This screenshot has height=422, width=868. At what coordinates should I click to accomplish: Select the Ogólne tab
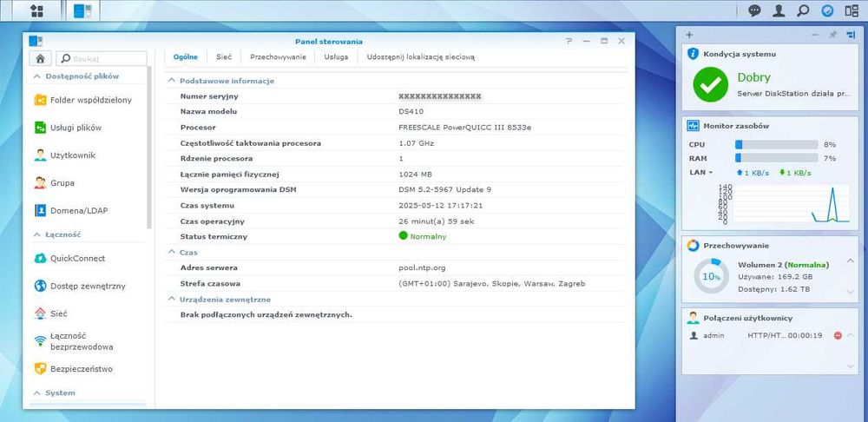tap(186, 57)
